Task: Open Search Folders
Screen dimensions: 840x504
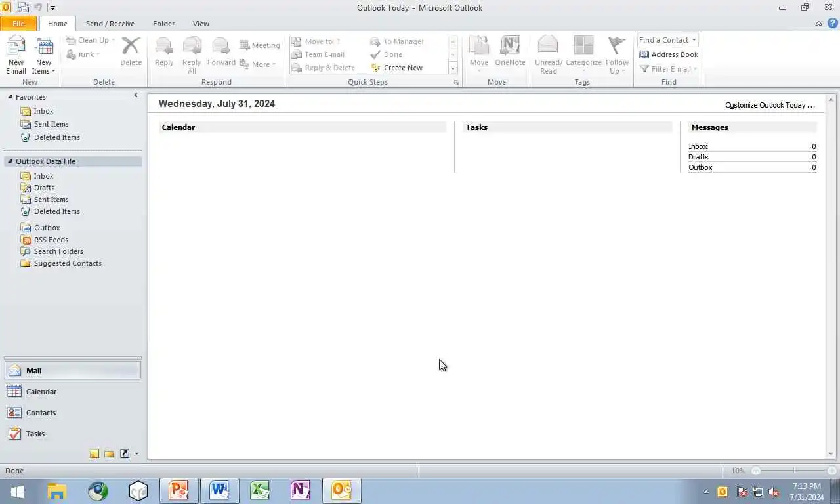Action: [x=58, y=251]
